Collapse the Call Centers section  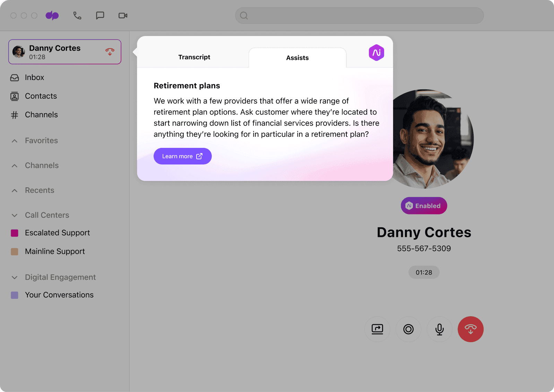[x=15, y=215]
